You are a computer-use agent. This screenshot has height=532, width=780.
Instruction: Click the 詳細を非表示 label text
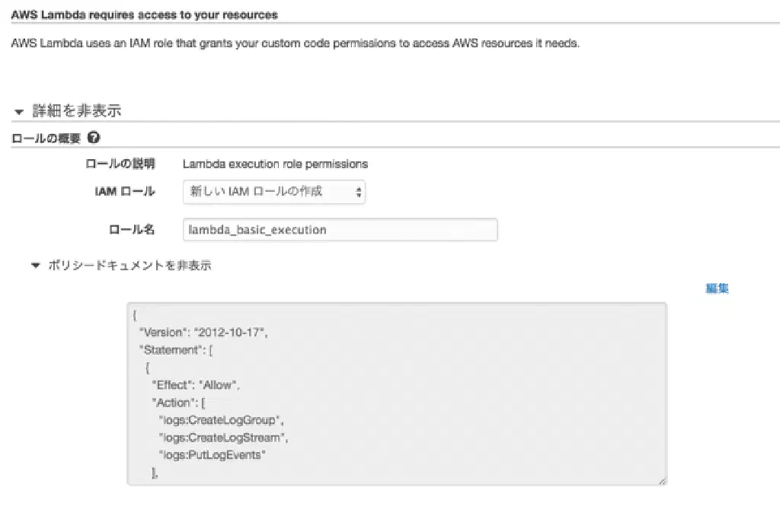(76, 111)
